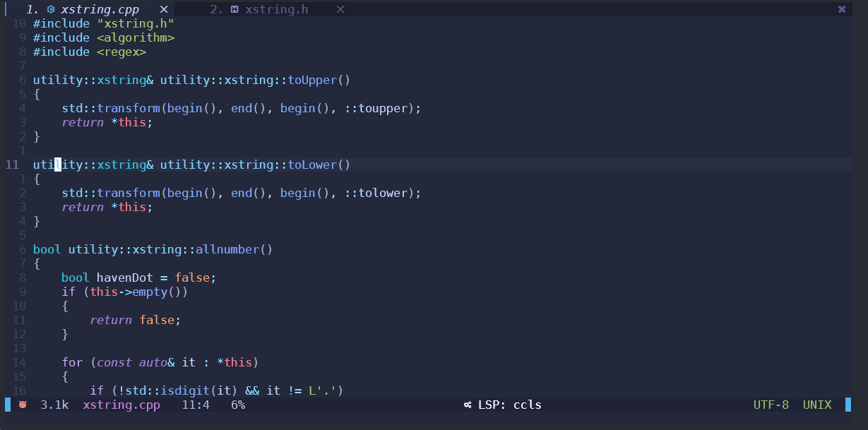This screenshot has height=430, width=868.
Task: Click the header file icon on xstring.h tab
Action: (x=234, y=9)
